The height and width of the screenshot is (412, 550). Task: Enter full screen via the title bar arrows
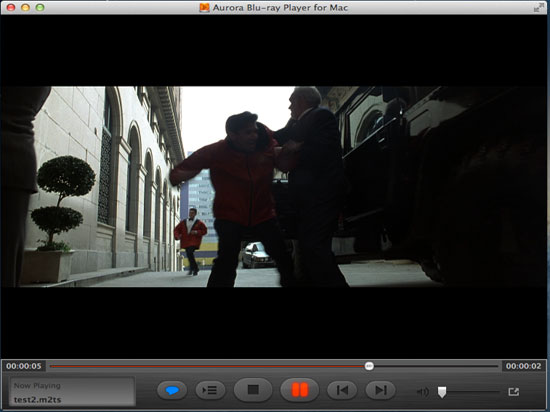tap(537, 7)
